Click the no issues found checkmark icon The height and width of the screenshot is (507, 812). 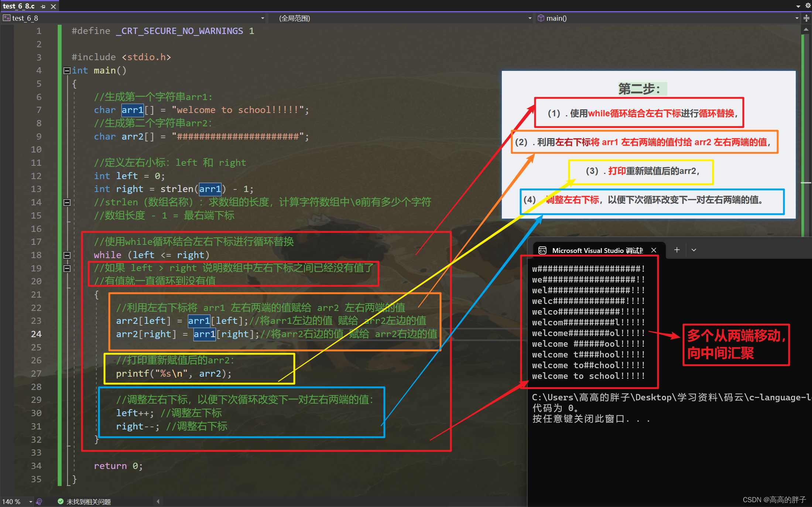click(x=61, y=501)
